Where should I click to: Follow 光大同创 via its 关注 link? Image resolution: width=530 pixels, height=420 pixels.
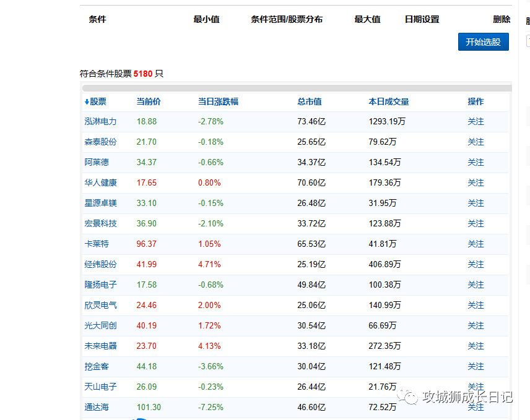coord(476,326)
